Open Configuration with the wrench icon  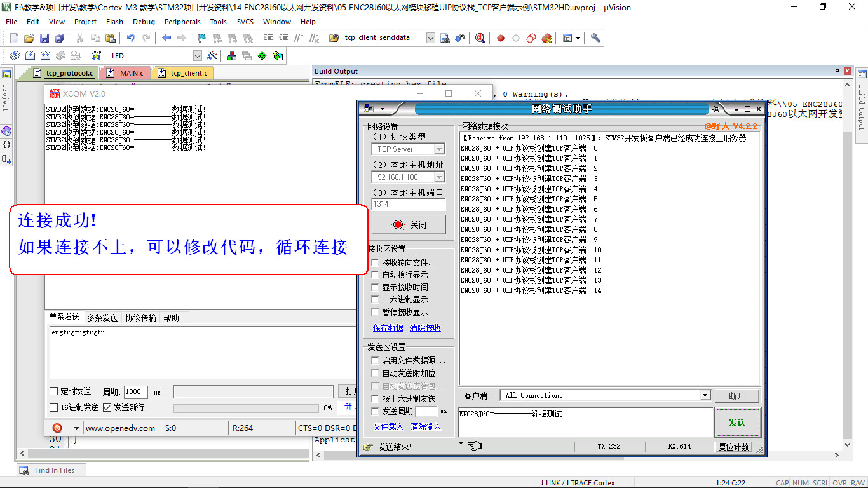[x=595, y=38]
